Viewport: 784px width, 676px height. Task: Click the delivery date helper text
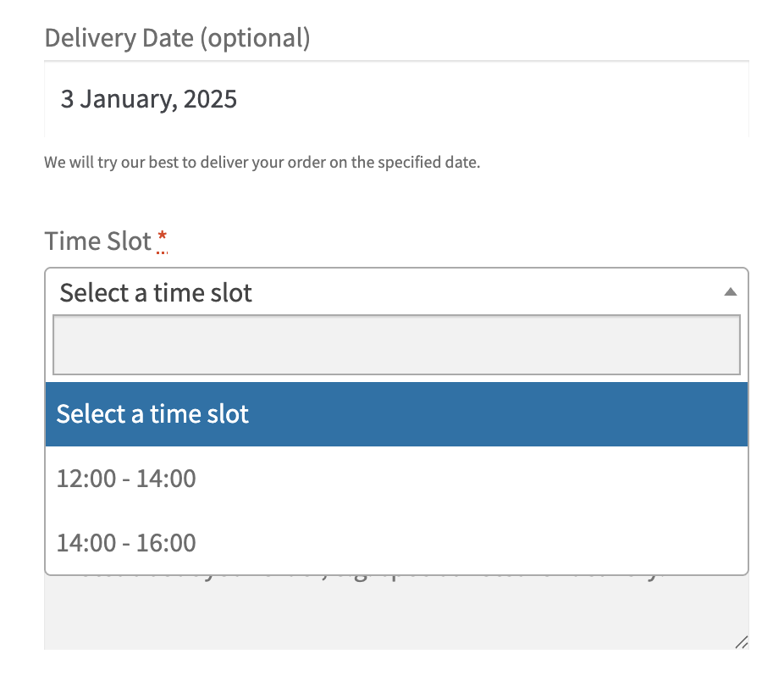pos(262,162)
